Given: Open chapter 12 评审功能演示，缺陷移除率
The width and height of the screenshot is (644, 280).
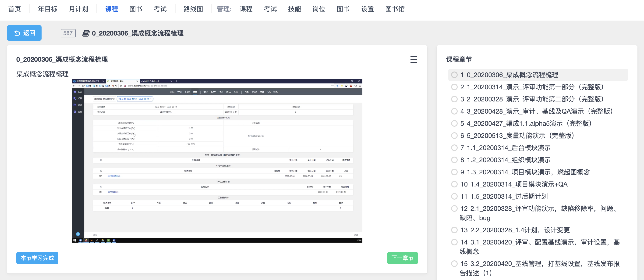Looking at the screenshot, I should click(x=539, y=213).
